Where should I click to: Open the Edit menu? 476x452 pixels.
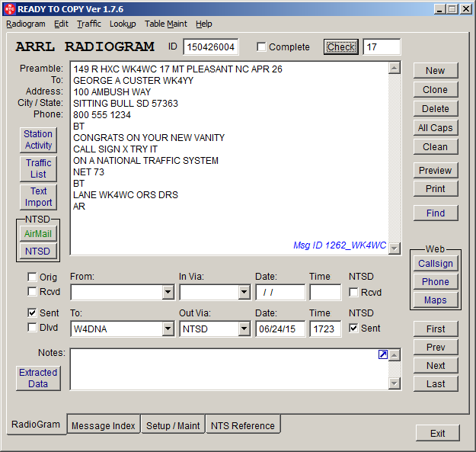pyautogui.click(x=62, y=24)
